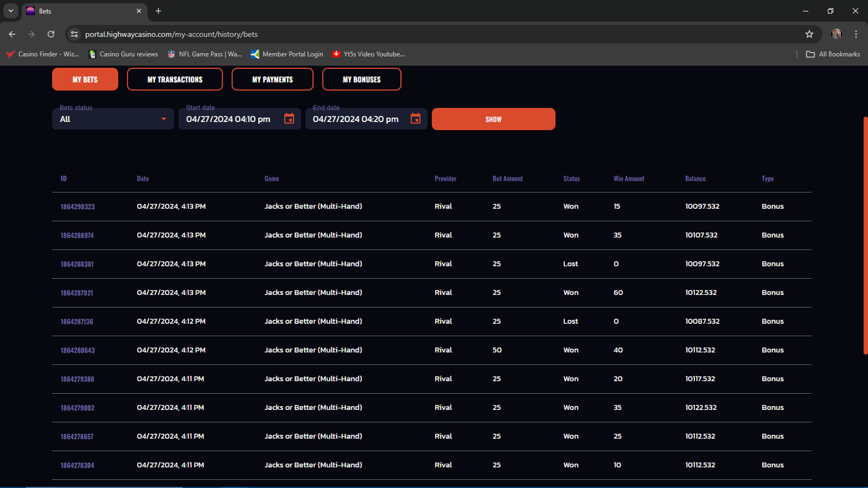Open a new browser tab
Viewport: 868px width, 488px height.
point(158,11)
